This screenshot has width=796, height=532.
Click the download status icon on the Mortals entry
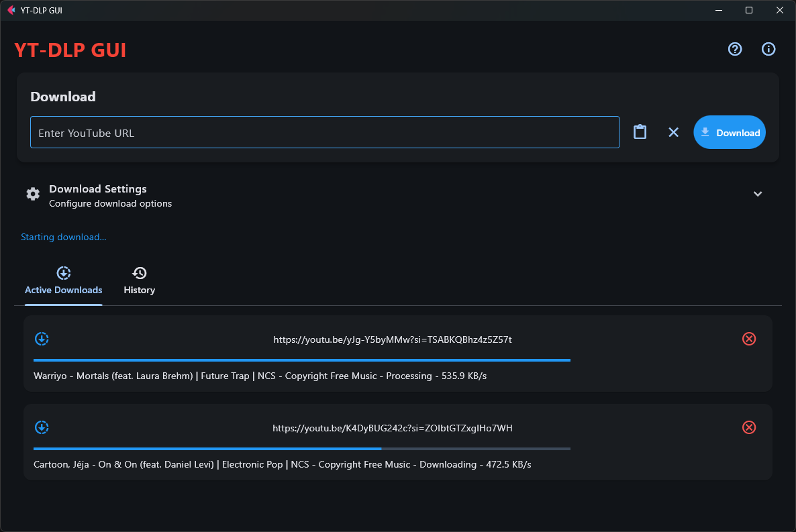(x=42, y=339)
